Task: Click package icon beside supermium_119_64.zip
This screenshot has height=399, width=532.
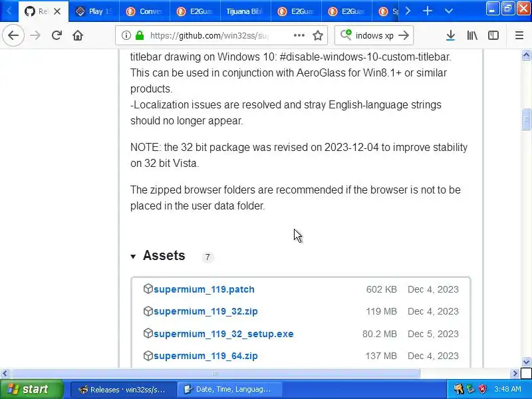Action: coord(148,355)
